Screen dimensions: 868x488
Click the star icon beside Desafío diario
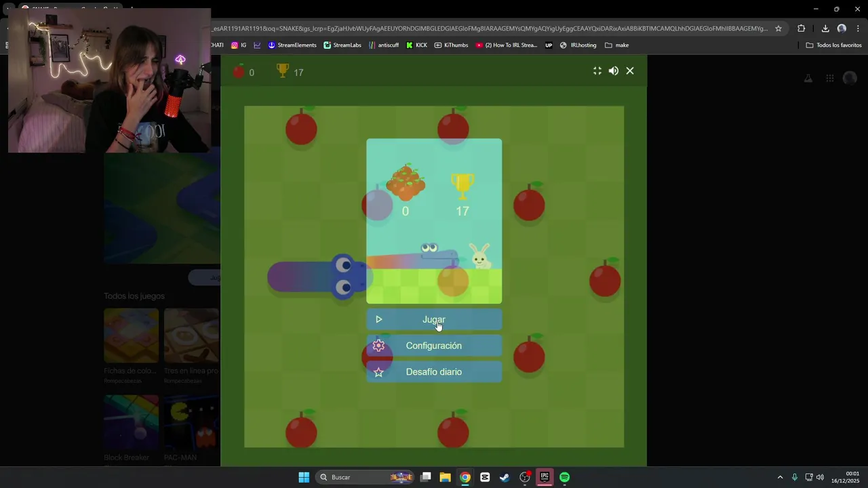point(378,372)
